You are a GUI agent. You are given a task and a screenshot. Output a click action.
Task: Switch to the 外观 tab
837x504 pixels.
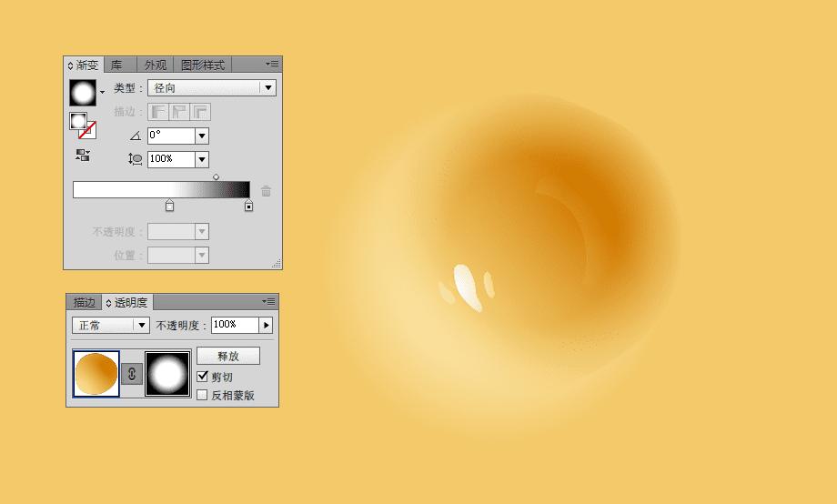pyautogui.click(x=156, y=66)
